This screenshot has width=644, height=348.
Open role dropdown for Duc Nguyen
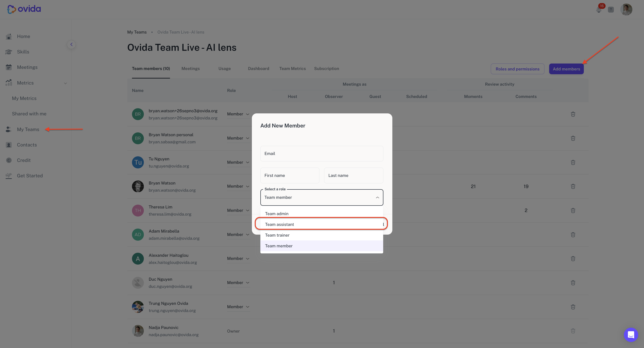coord(238,283)
